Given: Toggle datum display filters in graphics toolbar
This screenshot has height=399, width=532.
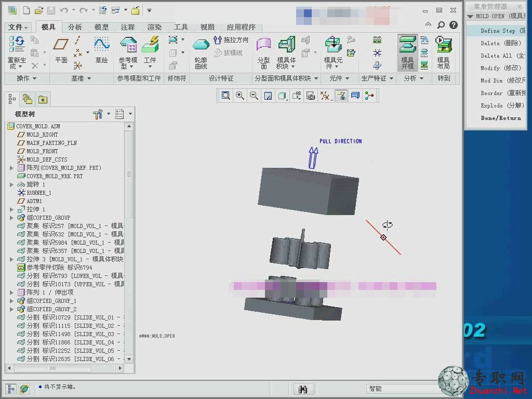Looking at the screenshot, I should (325, 96).
